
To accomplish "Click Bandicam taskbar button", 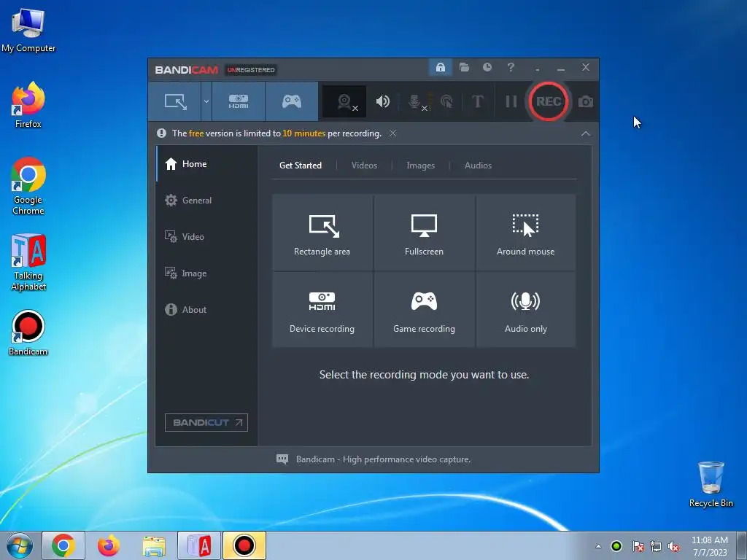I will tap(244, 545).
